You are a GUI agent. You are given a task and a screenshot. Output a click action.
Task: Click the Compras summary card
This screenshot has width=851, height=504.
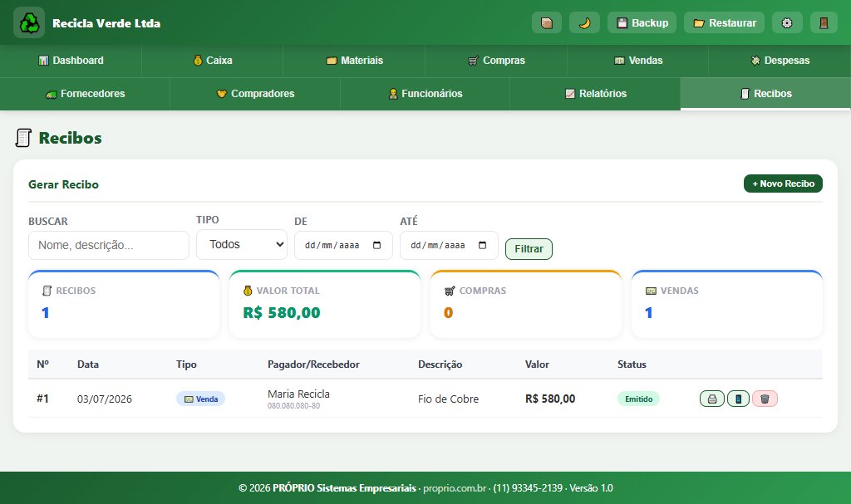click(526, 305)
